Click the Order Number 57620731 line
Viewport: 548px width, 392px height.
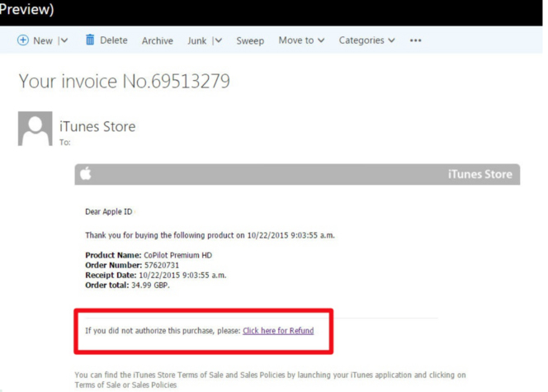[132, 265]
